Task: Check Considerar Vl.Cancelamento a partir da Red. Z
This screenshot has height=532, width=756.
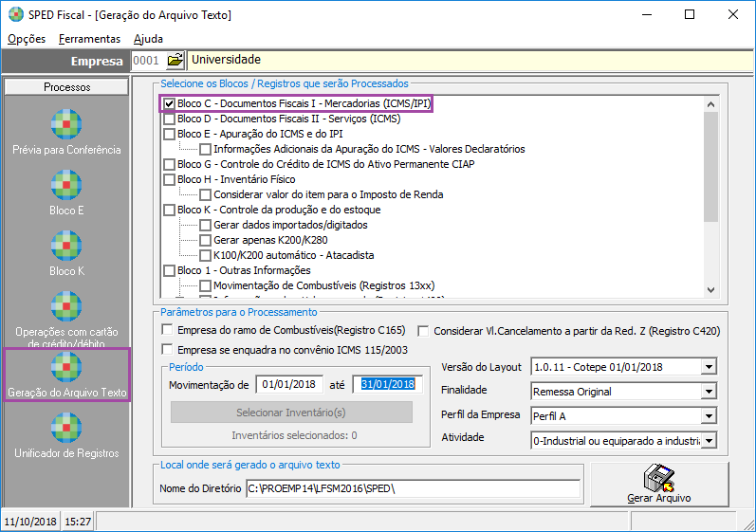Action: pyautogui.click(x=423, y=331)
